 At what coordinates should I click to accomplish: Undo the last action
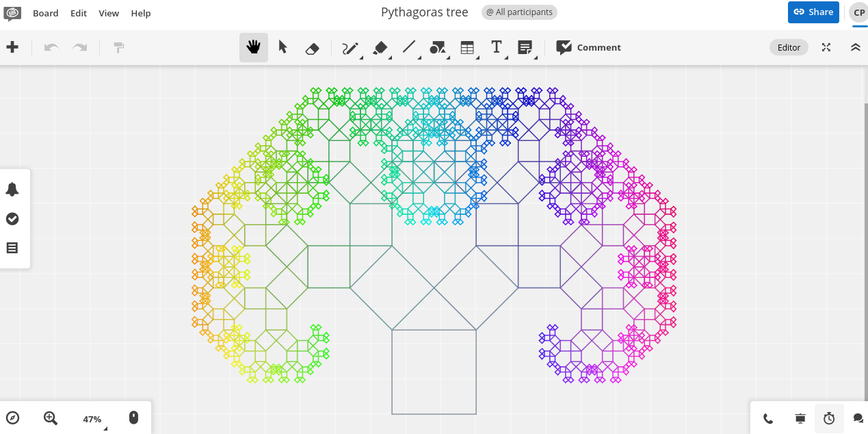click(x=51, y=47)
